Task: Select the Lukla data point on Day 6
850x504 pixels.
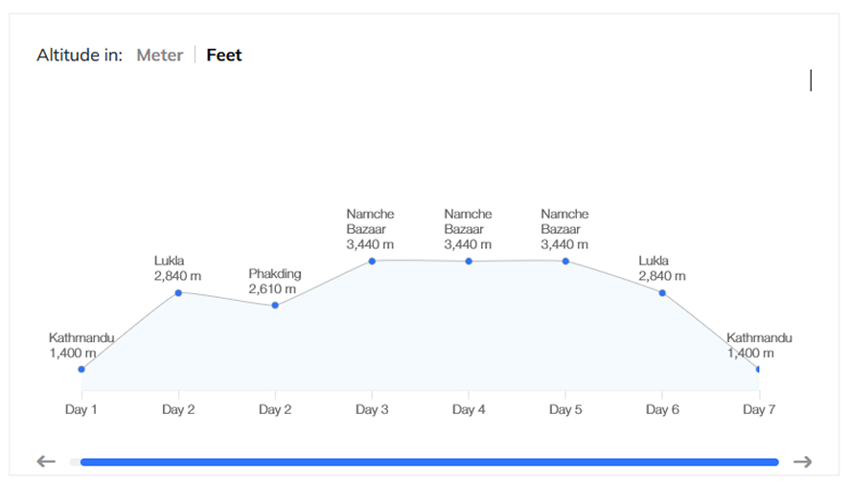Action: pyautogui.click(x=662, y=292)
